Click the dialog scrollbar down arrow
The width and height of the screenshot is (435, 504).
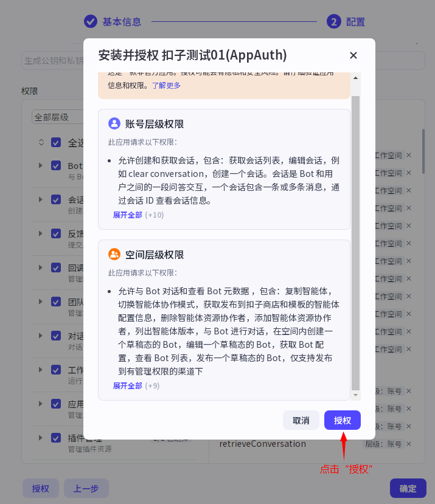pos(356,395)
